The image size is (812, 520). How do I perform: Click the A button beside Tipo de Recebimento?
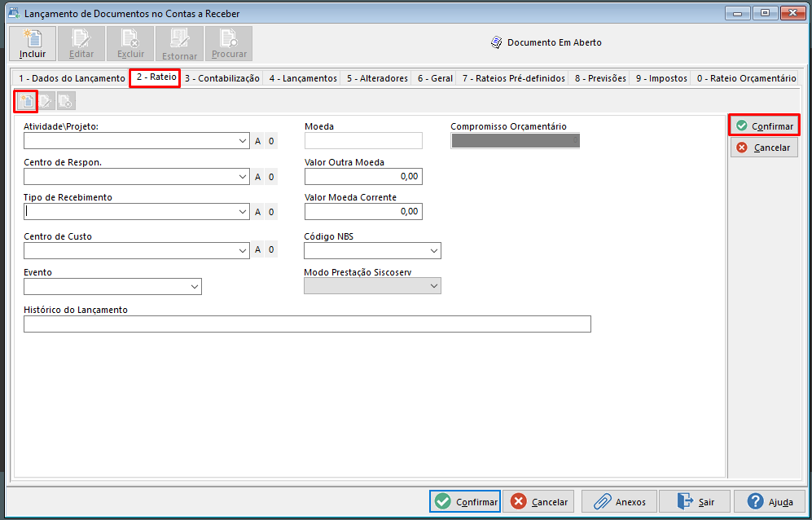[258, 212]
